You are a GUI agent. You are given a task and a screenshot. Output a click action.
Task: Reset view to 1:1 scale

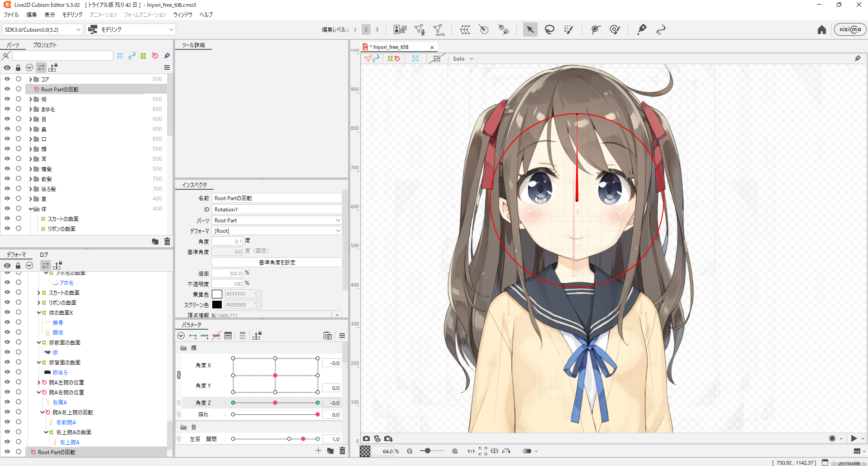click(471, 451)
